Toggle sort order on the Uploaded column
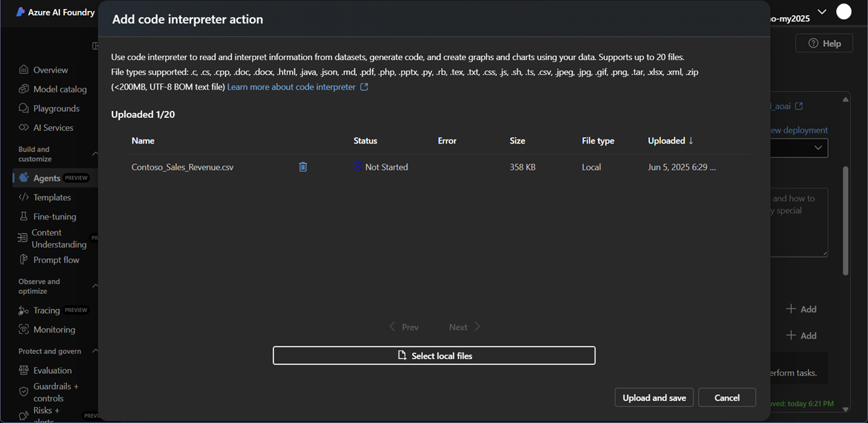The width and height of the screenshot is (868, 423). click(669, 140)
